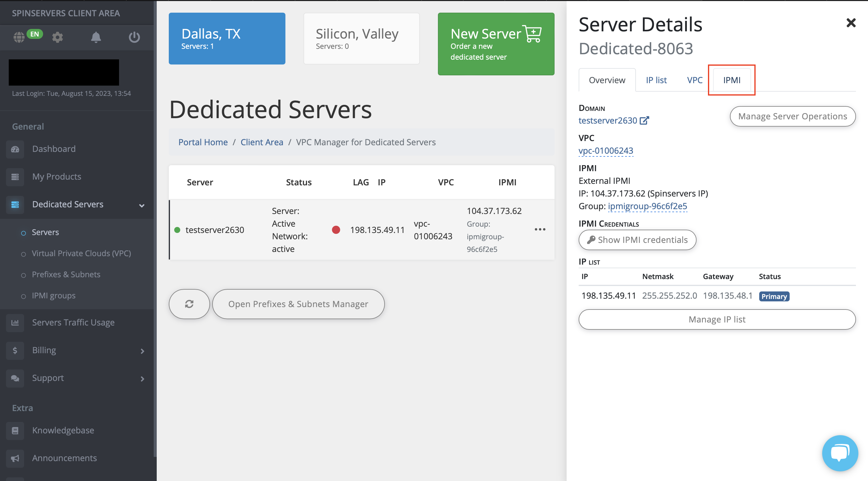Expand the Billing submenu
This screenshot has height=481, width=868.
coord(142,351)
